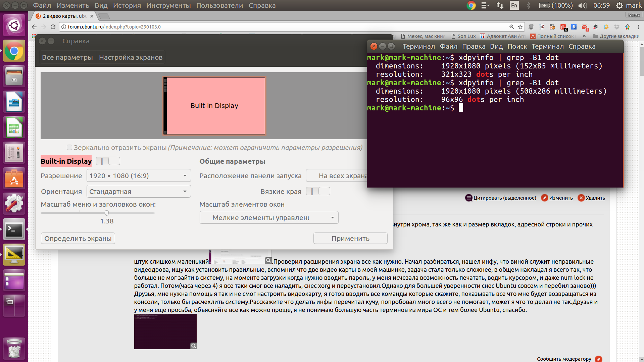
Task: Open the Son Lux bookmark
Action: (463, 36)
